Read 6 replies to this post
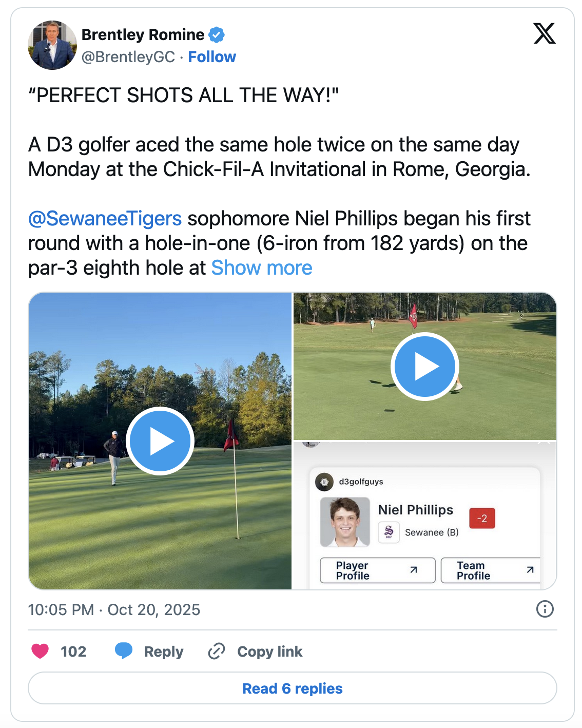The height and width of the screenshot is (728, 582). point(292,688)
